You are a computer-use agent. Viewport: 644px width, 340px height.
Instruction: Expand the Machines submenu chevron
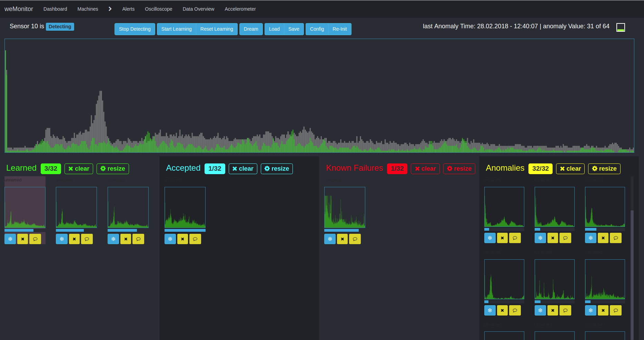tap(110, 9)
